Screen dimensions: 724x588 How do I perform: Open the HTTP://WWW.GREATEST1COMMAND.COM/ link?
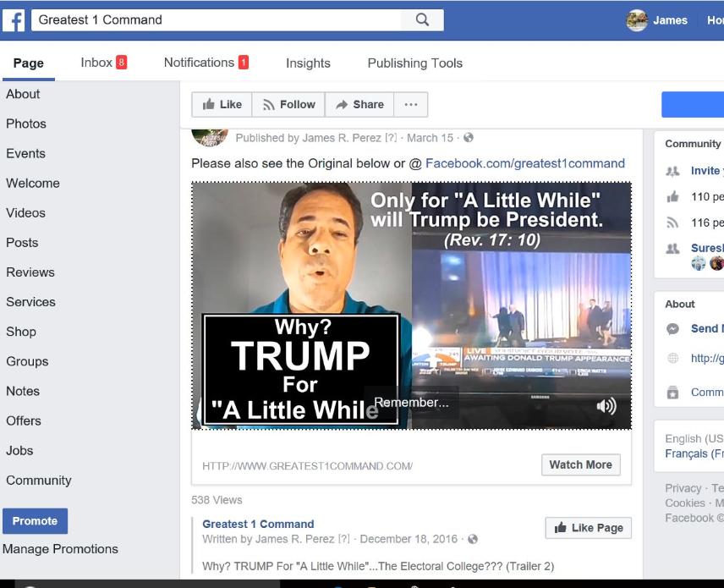click(x=308, y=466)
